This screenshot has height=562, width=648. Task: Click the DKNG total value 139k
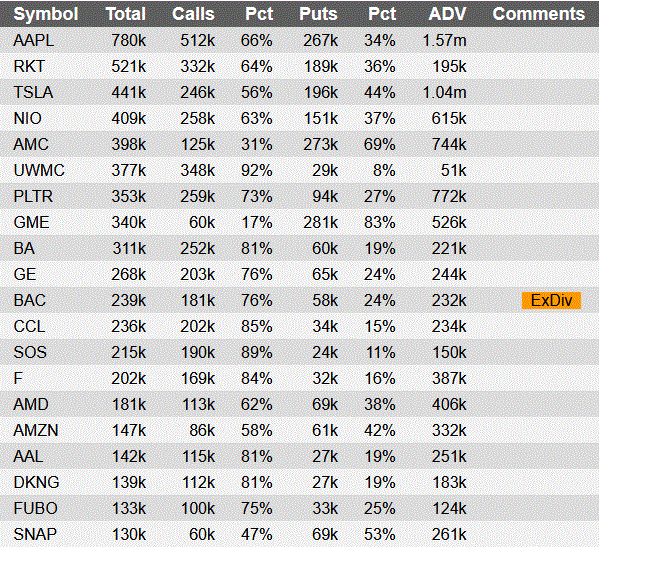129,482
